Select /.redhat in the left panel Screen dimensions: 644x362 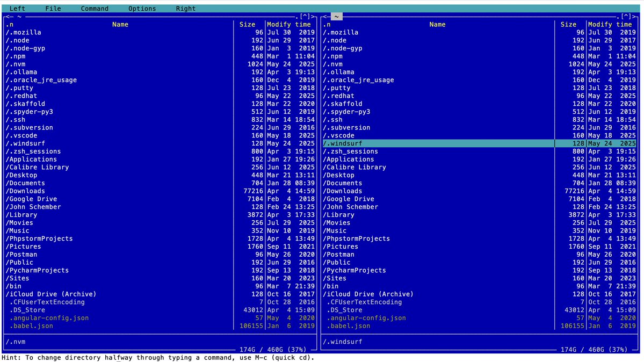(160, 96)
